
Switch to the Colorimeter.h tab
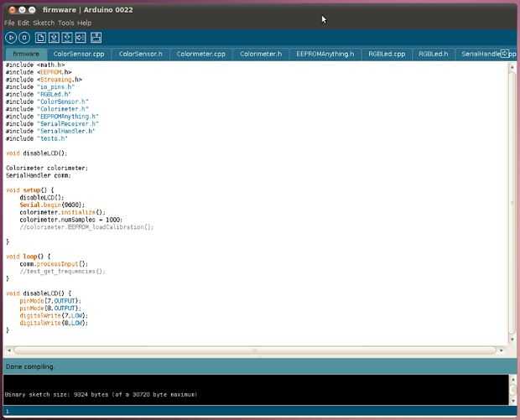coord(261,54)
